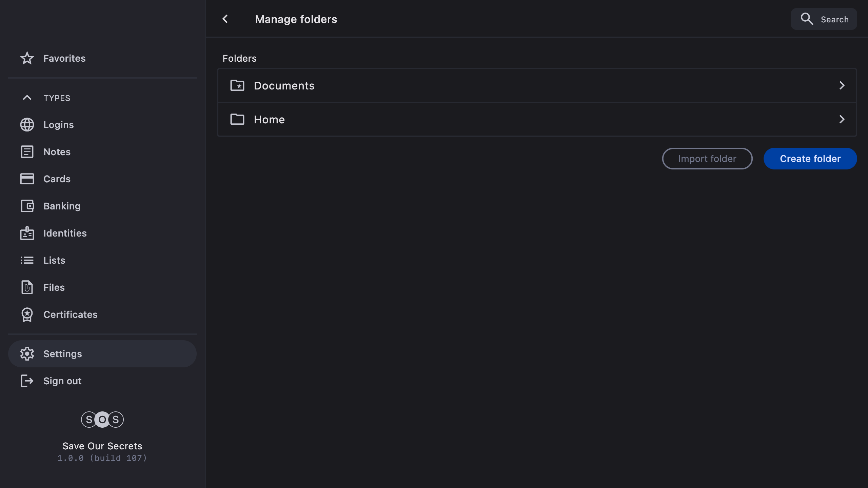Select the Cards credit card icon
The height and width of the screenshot is (488, 868).
pos(27,179)
